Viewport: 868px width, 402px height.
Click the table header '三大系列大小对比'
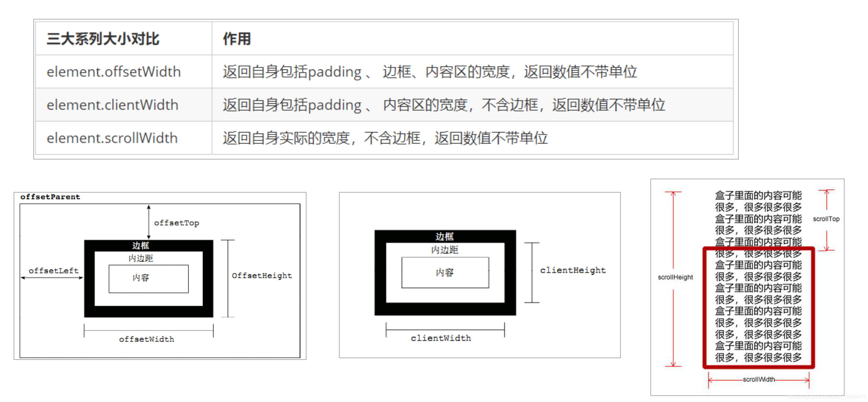[x=103, y=39]
